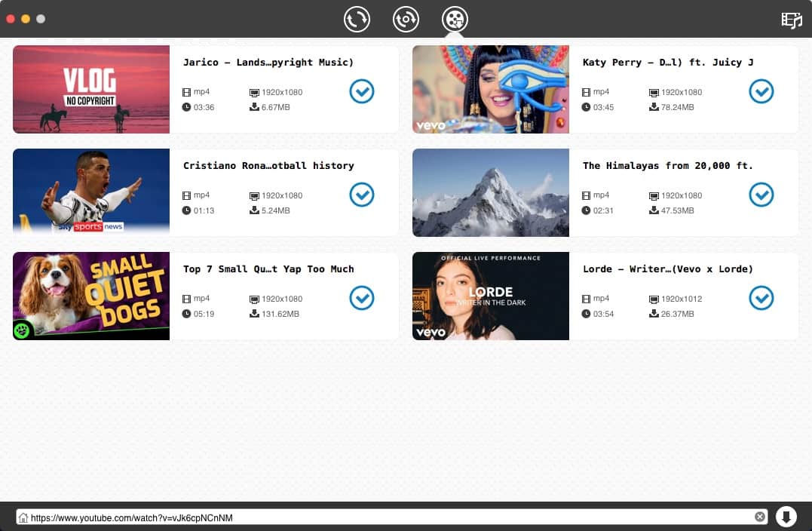Click title 'Lorde – Writer…(Vevo x Lorde)'
This screenshot has height=531, width=812.
[x=667, y=269]
